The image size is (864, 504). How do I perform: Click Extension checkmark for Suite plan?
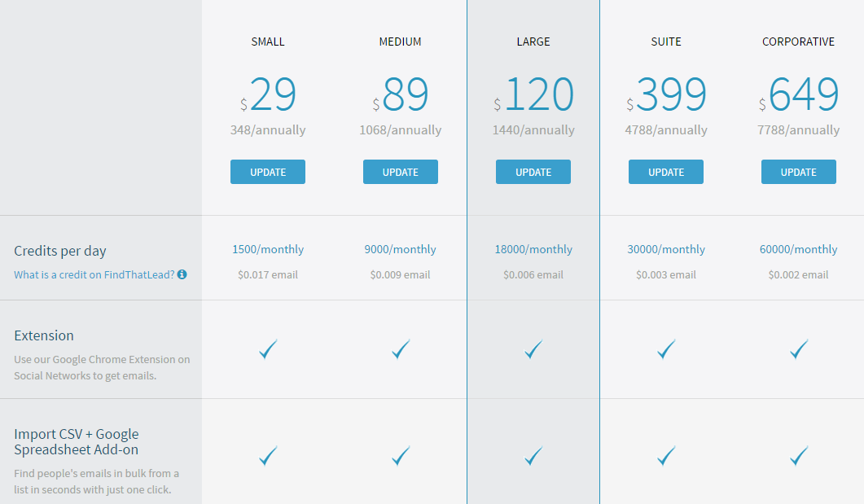666,348
